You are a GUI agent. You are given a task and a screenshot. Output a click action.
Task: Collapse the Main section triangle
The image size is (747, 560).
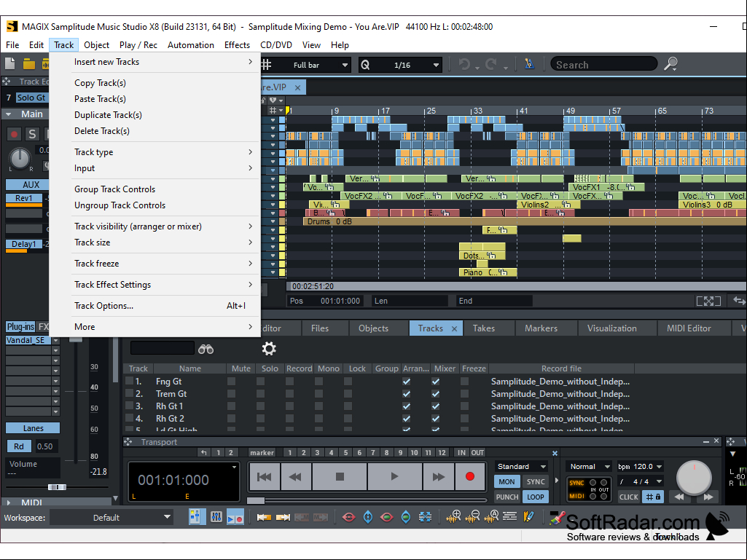pyautogui.click(x=9, y=114)
